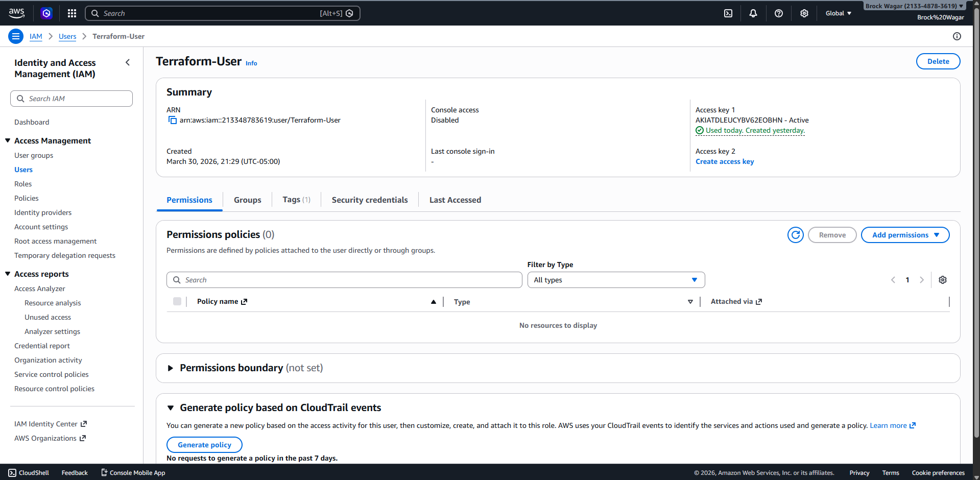Open the help question mark menu
Viewport: 980px width, 480px height.
click(779, 13)
